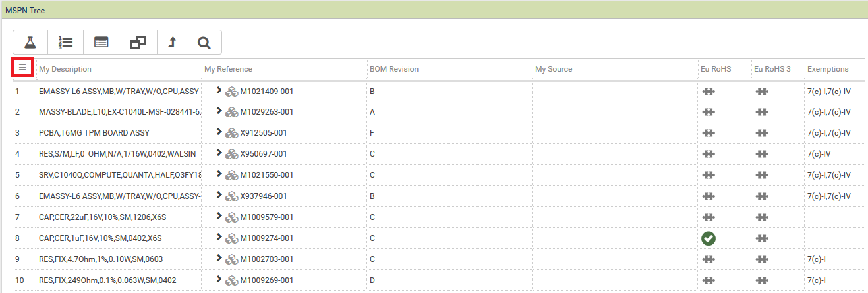Sort by My Description column header
This screenshot has width=868, height=293.
tap(65, 69)
